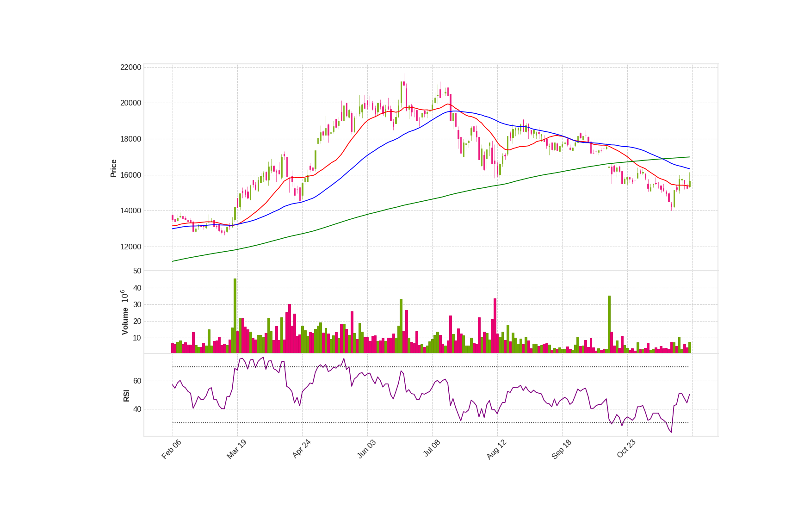The width and height of the screenshot is (798, 532).
Task: Click the RSI axis title
Action: coord(126,396)
